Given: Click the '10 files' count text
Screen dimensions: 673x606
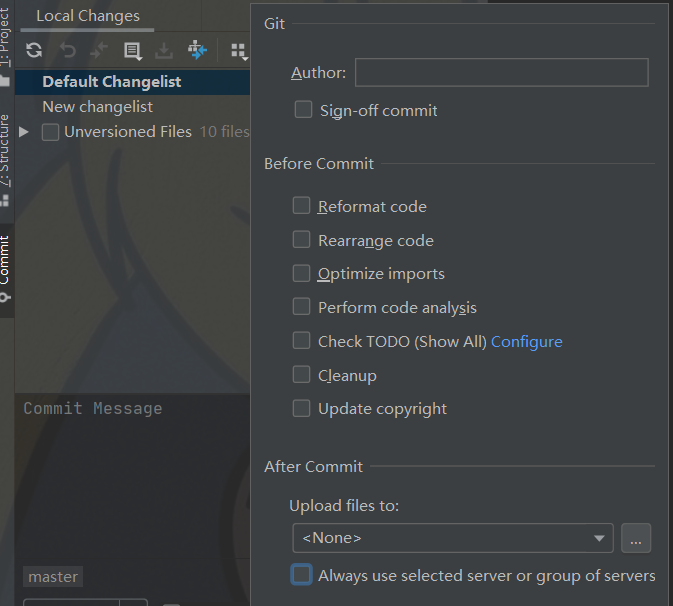Looking at the screenshot, I should 224,132.
